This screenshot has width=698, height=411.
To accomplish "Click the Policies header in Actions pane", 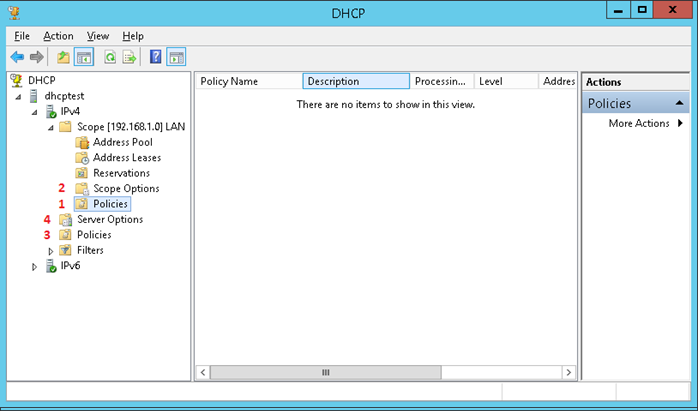I will [x=635, y=103].
